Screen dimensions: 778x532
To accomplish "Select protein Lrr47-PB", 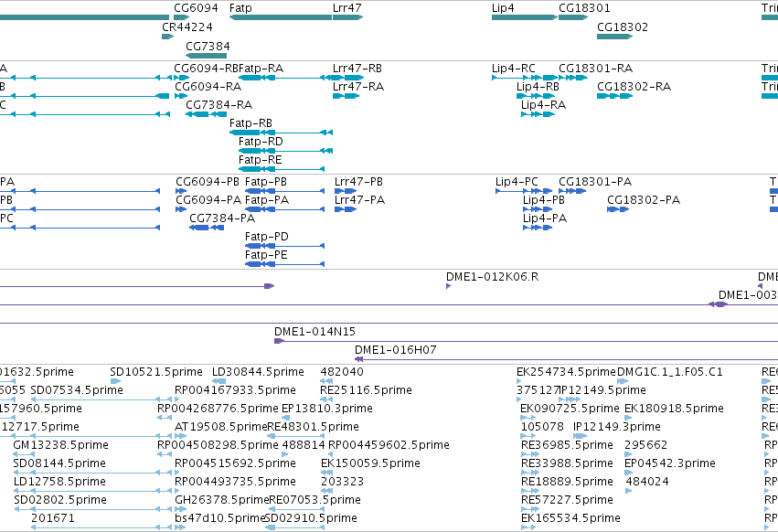I will tap(358, 182).
